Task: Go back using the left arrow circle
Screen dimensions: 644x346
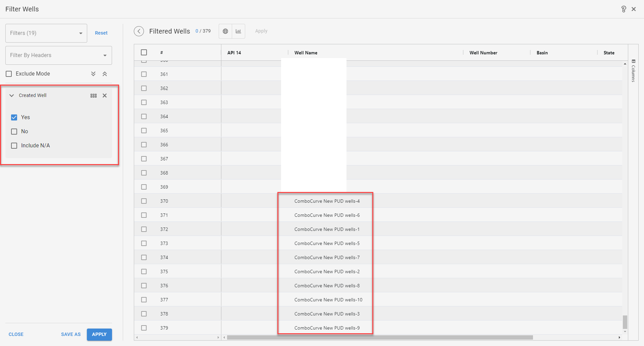Action: (x=139, y=31)
